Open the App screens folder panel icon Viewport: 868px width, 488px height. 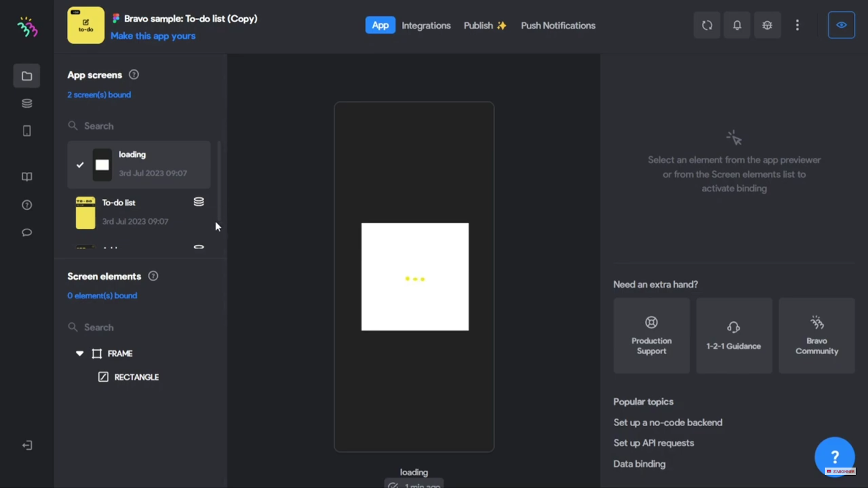coord(27,75)
